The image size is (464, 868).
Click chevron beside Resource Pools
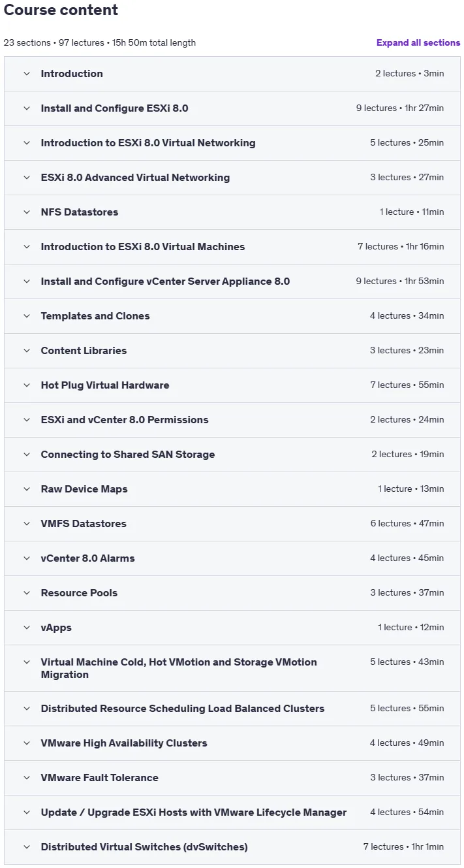coord(27,593)
